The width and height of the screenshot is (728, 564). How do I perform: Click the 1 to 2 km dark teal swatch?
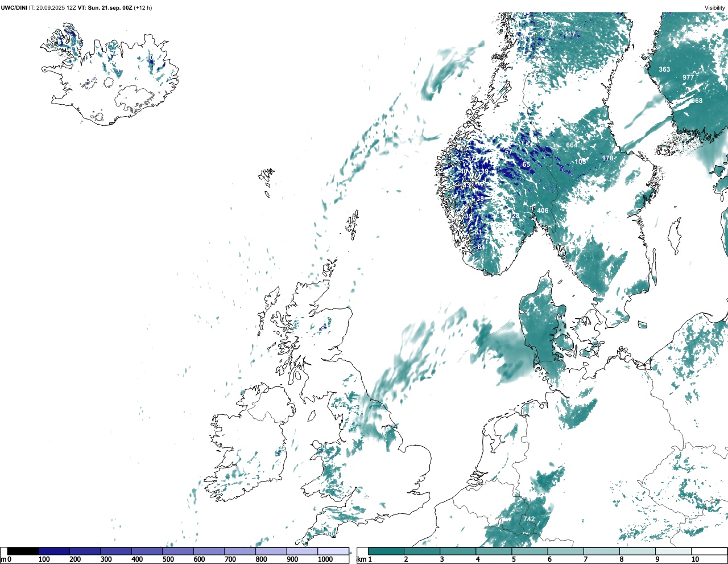tap(386, 551)
